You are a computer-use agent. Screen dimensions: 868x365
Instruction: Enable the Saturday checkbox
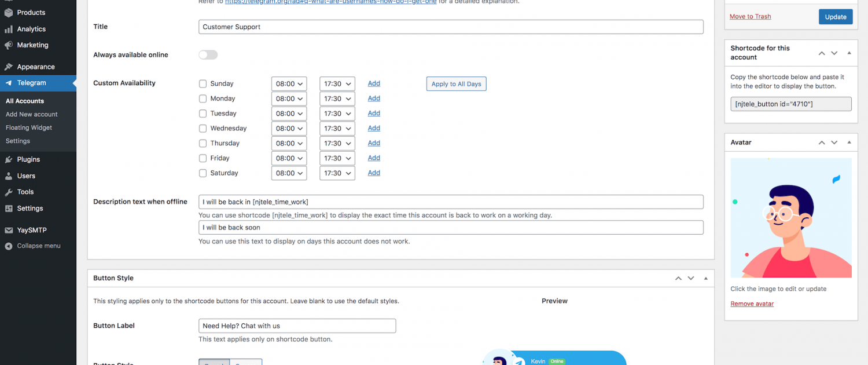click(x=203, y=173)
